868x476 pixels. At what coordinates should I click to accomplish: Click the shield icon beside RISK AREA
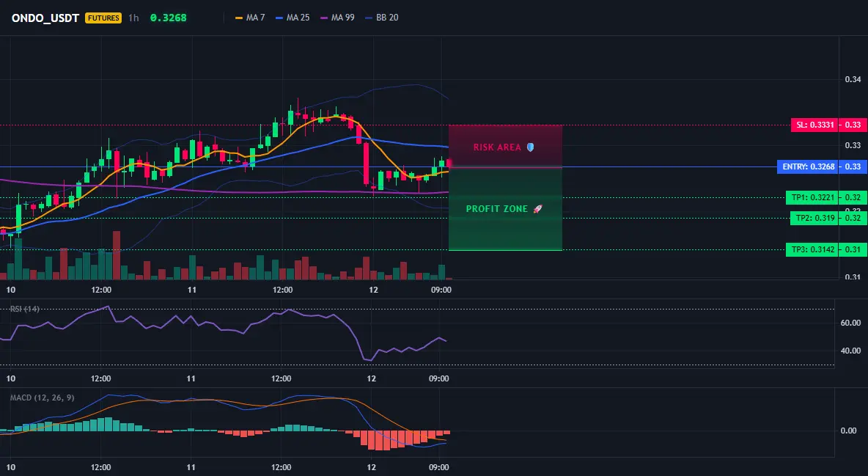click(x=530, y=147)
